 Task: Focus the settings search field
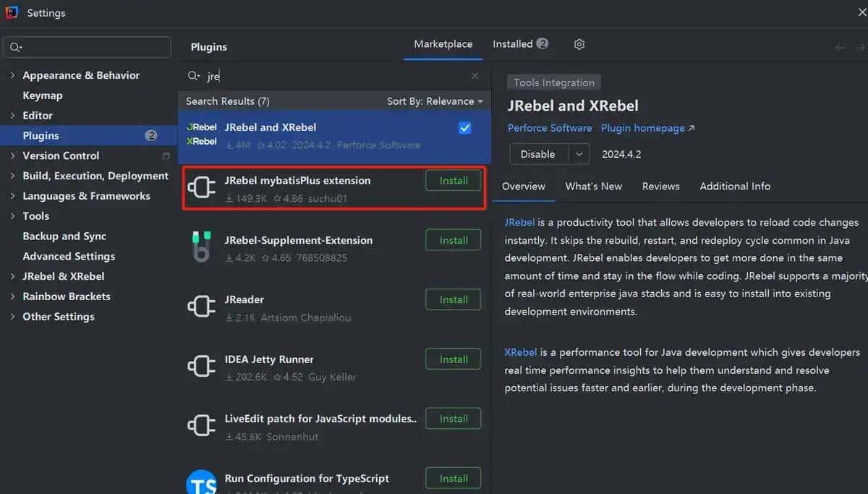click(x=94, y=48)
